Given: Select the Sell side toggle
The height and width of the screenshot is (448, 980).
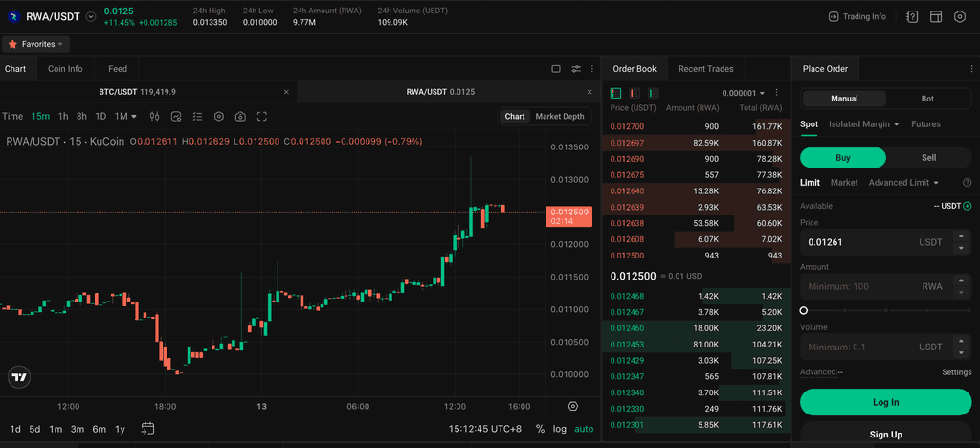Looking at the screenshot, I should coord(928,157).
